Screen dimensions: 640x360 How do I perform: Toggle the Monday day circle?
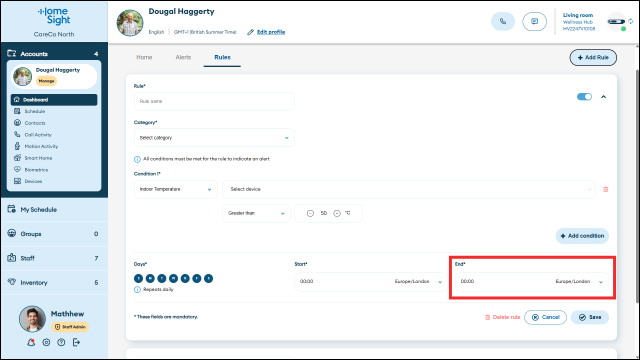click(150, 278)
